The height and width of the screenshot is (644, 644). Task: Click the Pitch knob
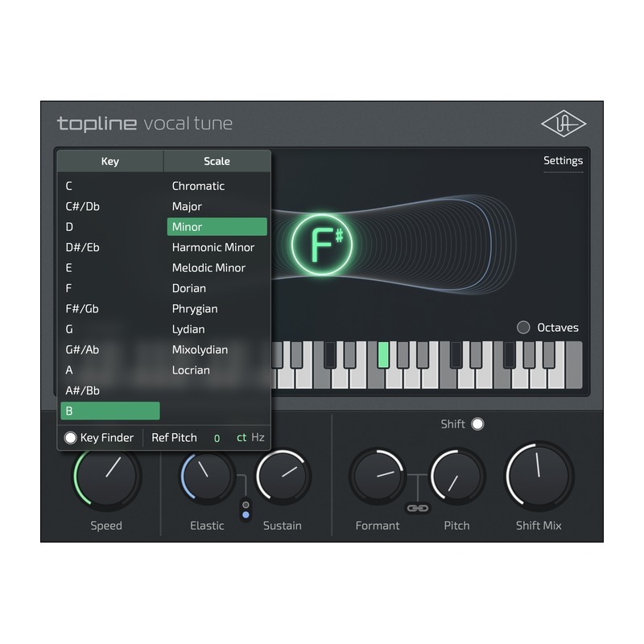[x=456, y=477]
